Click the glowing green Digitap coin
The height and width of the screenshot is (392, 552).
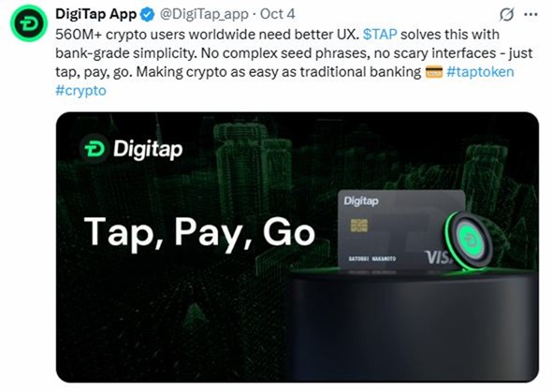(x=467, y=241)
